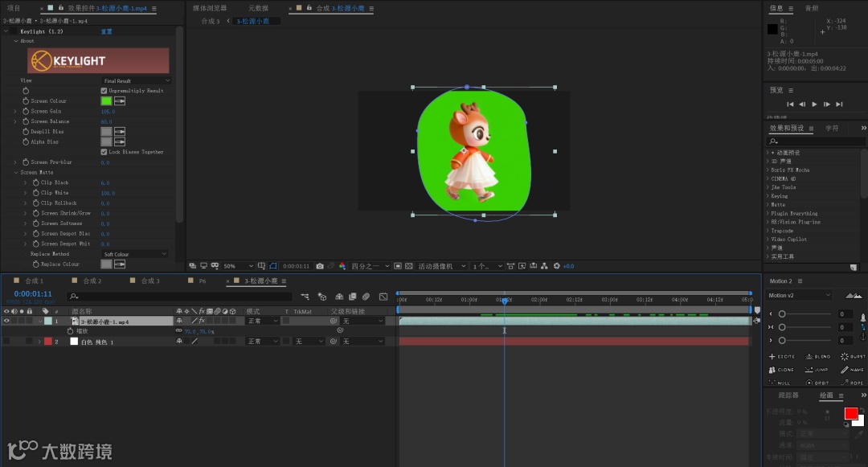
Task: Toggle shy switch on layer 2
Action: tap(178, 342)
